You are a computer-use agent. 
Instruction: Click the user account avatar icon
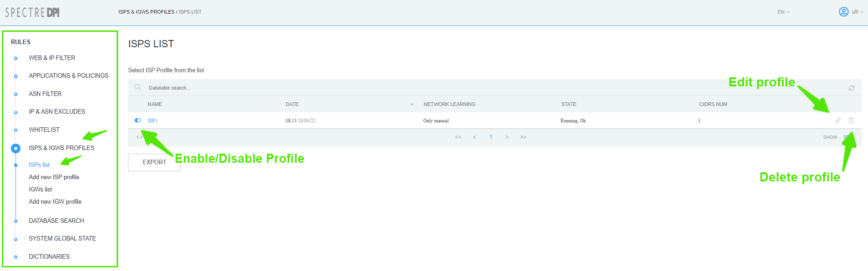843,12
